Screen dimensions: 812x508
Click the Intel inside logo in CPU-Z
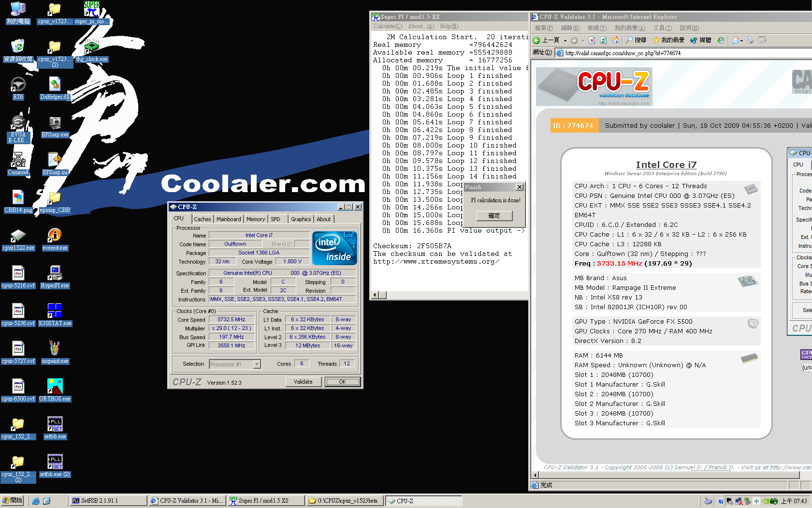[335, 248]
